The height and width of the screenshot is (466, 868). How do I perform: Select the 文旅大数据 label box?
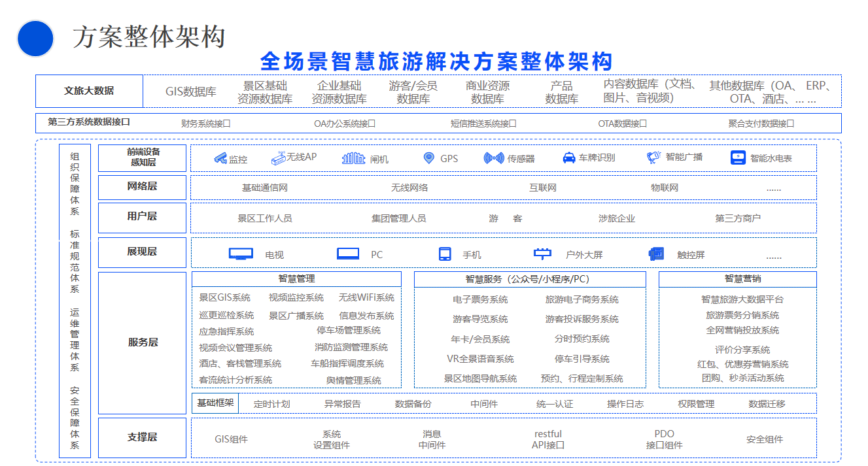click(x=89, y=91)
